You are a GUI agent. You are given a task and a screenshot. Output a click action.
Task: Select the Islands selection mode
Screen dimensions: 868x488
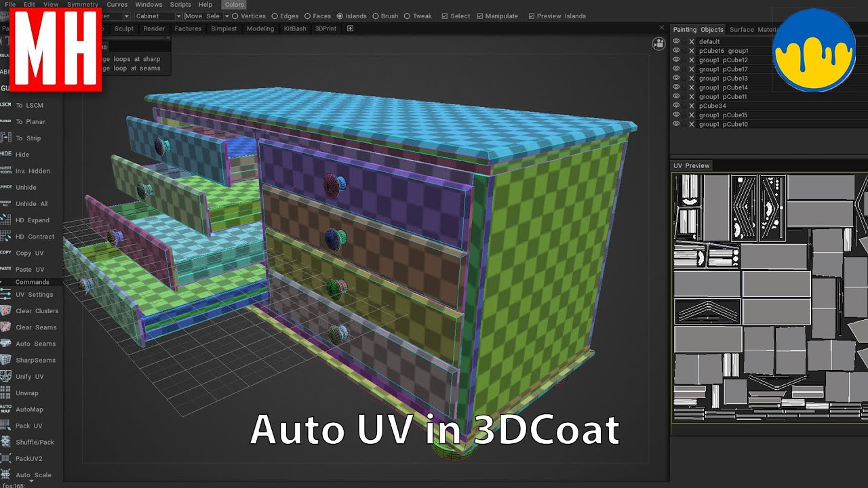351,16
